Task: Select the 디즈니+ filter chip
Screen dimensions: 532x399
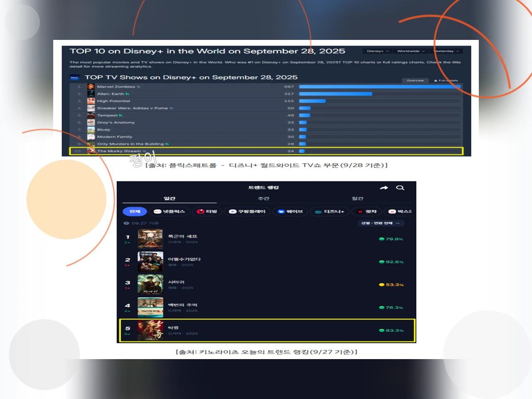Action: [329, 211]
